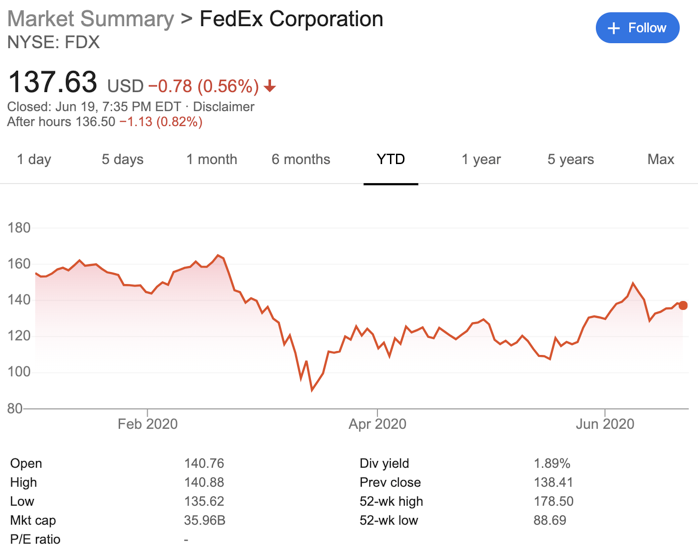
Task: Click the red down arrow price indicator
Action: point(270,86)
